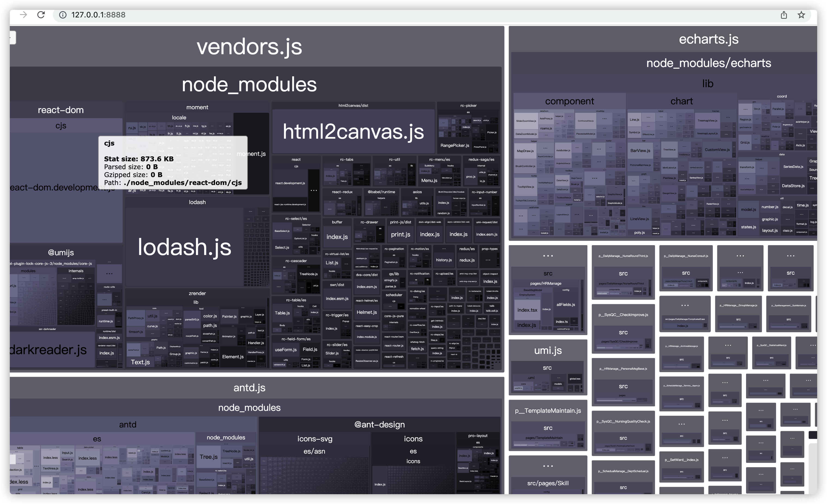Screen dimensions: 827x504
Task: Click the share icon in address bar
Action: click(784, 15)
